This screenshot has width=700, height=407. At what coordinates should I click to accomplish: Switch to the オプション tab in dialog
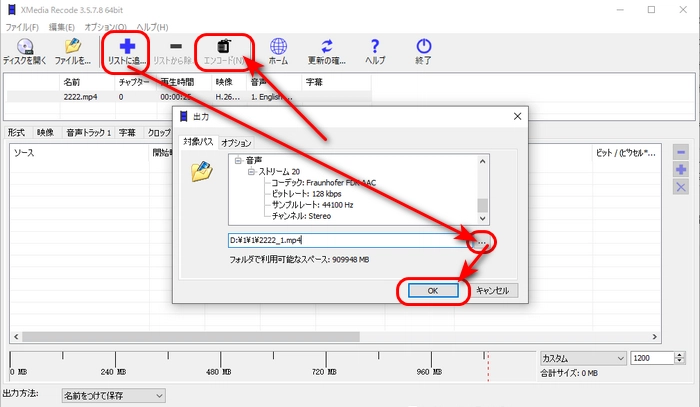pyautogui.click(x=236, y=143)
